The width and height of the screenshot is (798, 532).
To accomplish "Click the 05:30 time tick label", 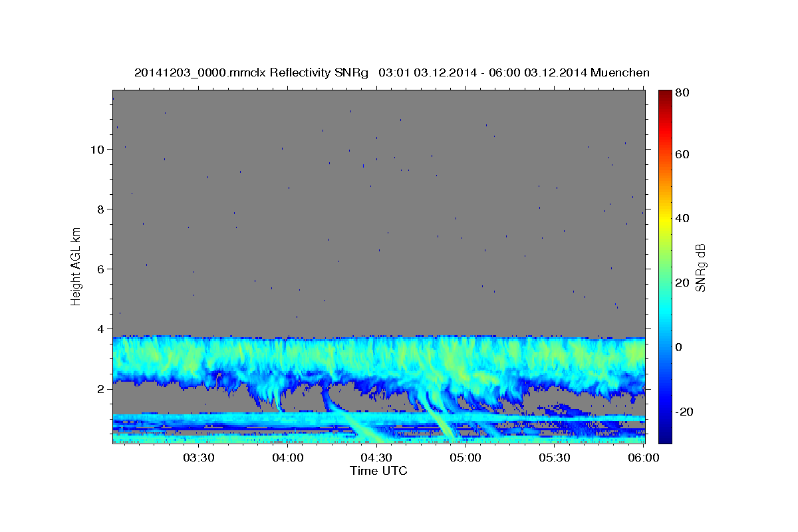I will click(x=555, y=458).
